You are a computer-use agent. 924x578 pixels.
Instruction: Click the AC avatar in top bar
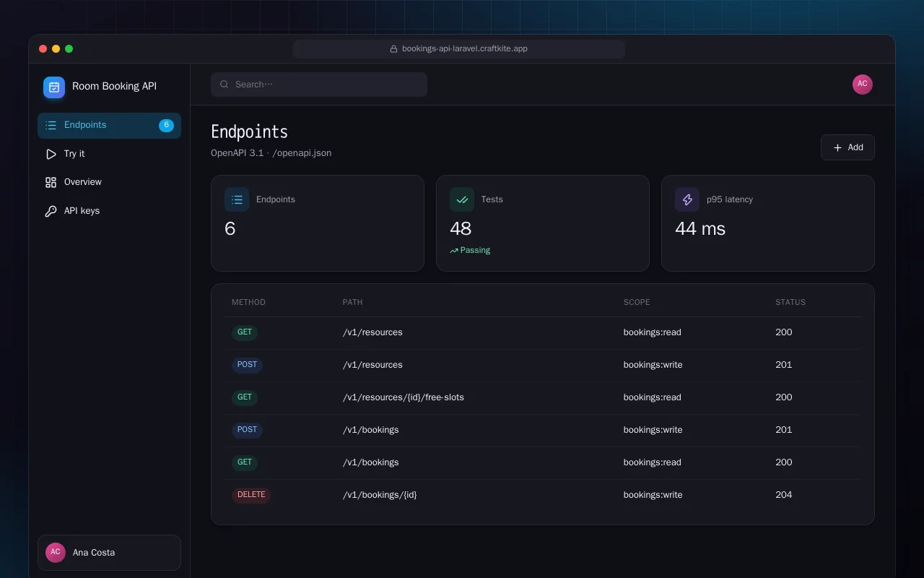click(x=863, y=85)
